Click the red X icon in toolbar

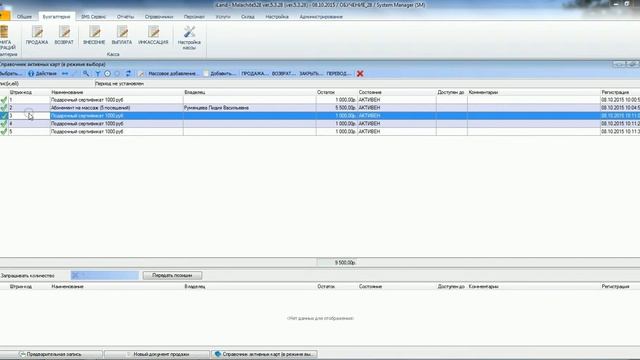click(360, 74)
